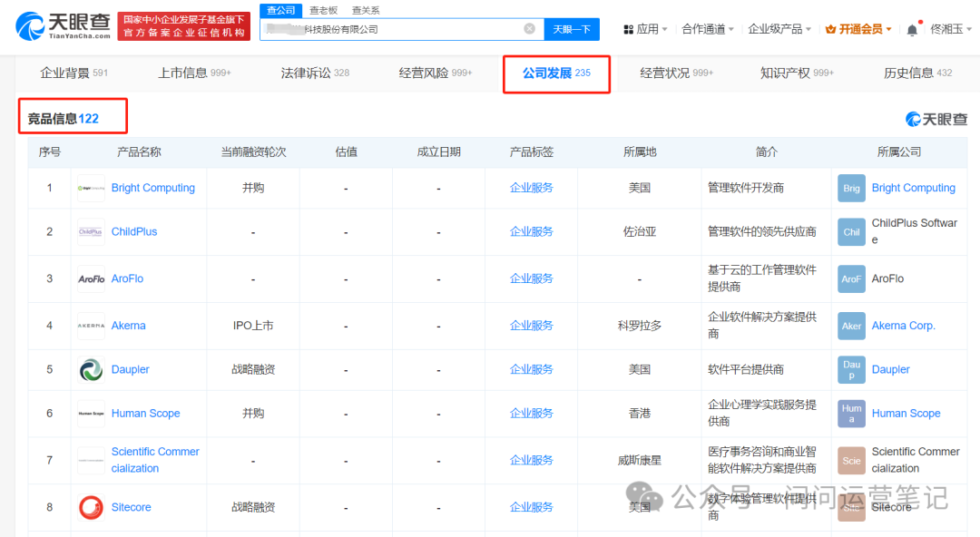The height and width of the screenshot is (537, 980).
Task: Open the 知识产权 tab
Action: (797, 73)
